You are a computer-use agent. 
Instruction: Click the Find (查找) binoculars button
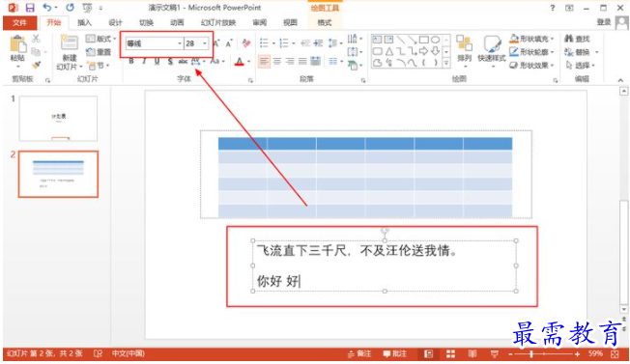click(577, 39)
